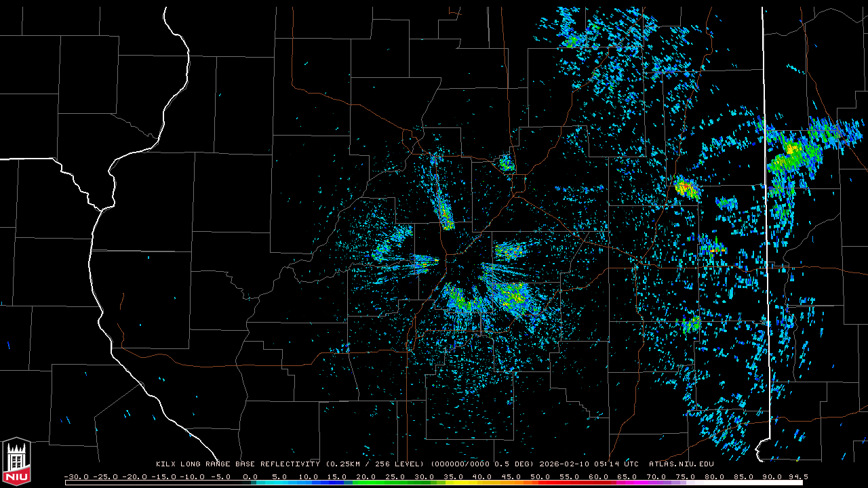Screen dimensions: 868x488
Task: Click the small isolated echo north of radar
Action: 506,163
